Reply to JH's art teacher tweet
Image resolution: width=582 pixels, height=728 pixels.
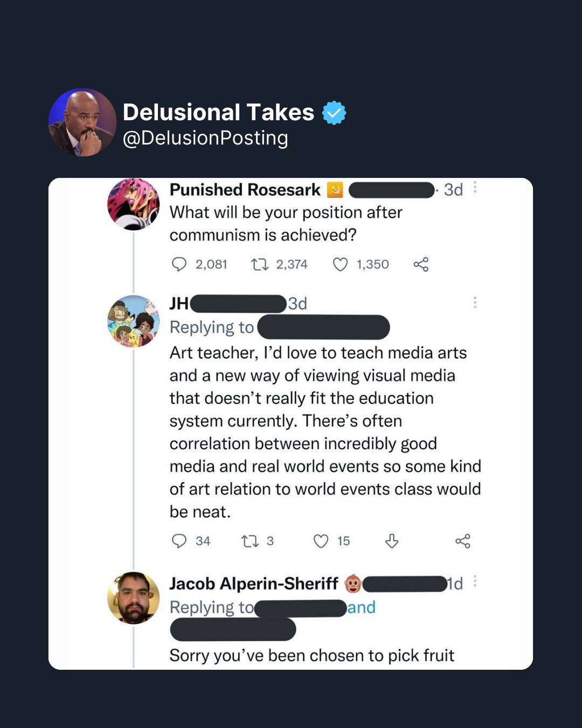pos(179,541)
